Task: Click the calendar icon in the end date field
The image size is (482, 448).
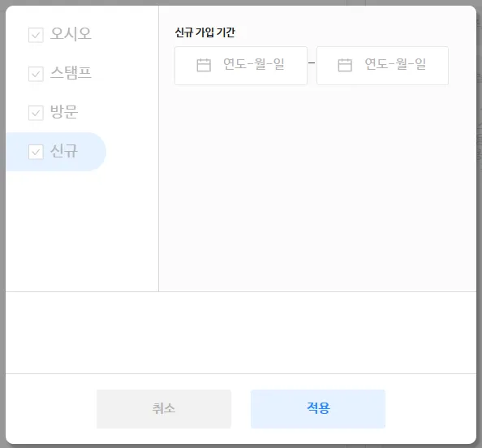Action: click(345, 65)
